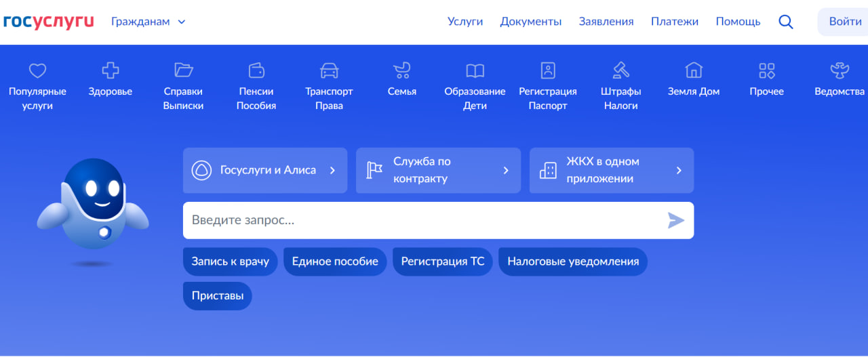Open the Прочее grid icon
The width and height of the screenshot is (868, 357).
click(766, 70)
